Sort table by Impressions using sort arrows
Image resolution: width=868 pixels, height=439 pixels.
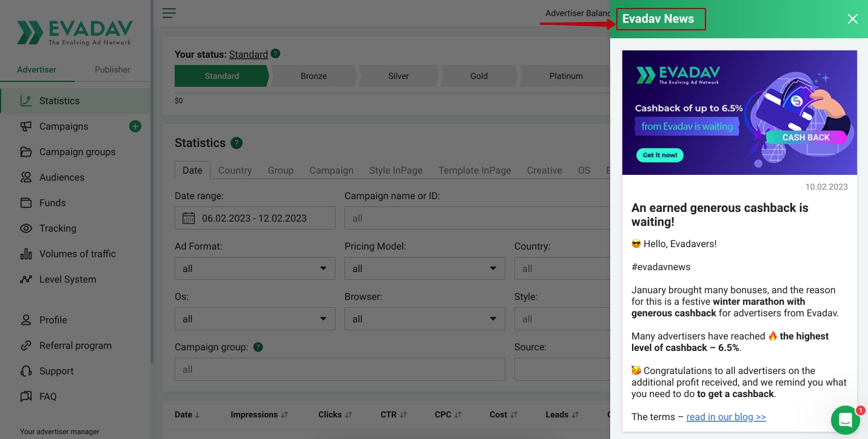284,415
